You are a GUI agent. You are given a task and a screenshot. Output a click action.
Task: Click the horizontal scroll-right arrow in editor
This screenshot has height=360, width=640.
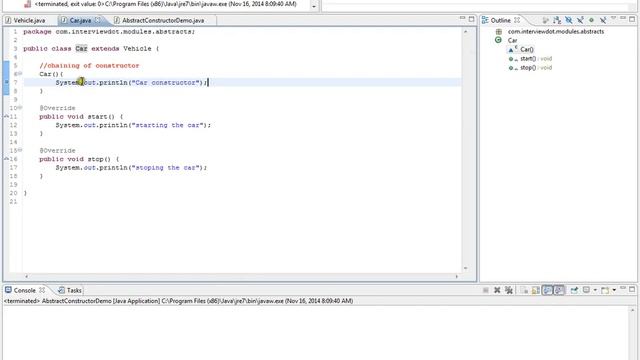tap(456, 276)
